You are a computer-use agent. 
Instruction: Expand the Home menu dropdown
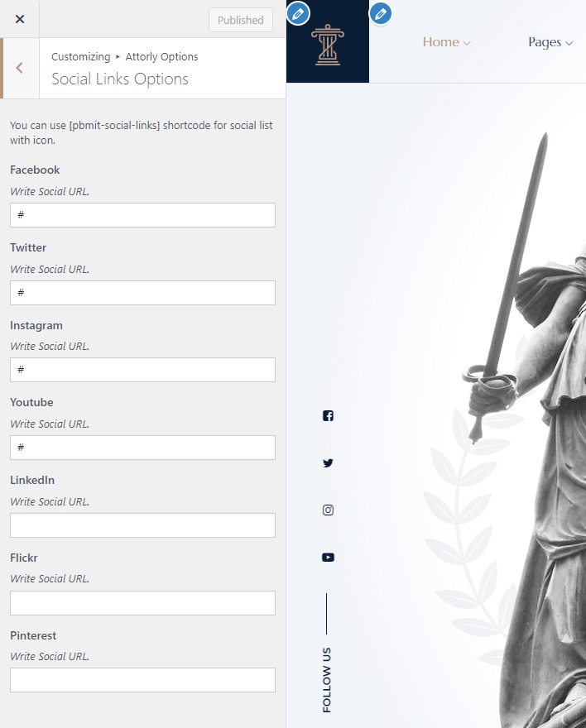click(x=446, y=42)
